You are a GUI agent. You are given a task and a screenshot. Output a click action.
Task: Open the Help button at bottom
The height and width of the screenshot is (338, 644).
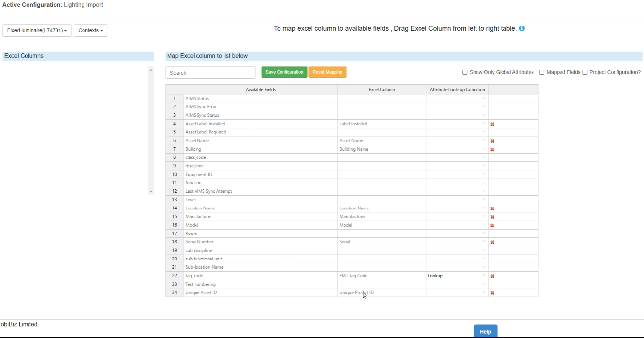point(485,332)
